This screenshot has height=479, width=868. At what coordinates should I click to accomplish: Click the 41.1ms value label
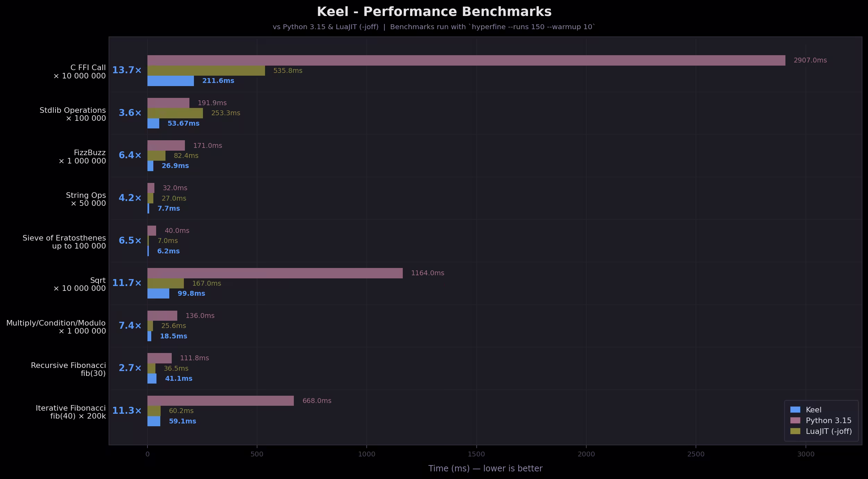pyautogui.click(x=179, y=379)
